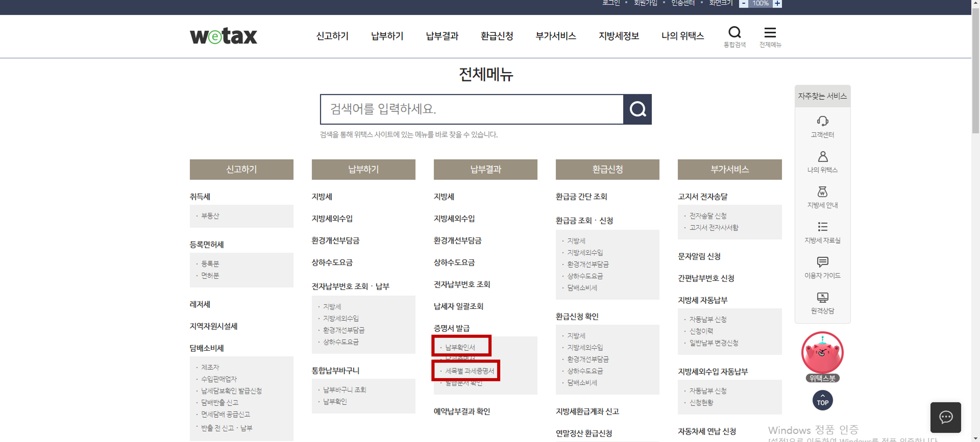The height and width of the screenshot is (442, 980).
Task: Open 예약납부결과 확인 link
Action: point(462,411)
